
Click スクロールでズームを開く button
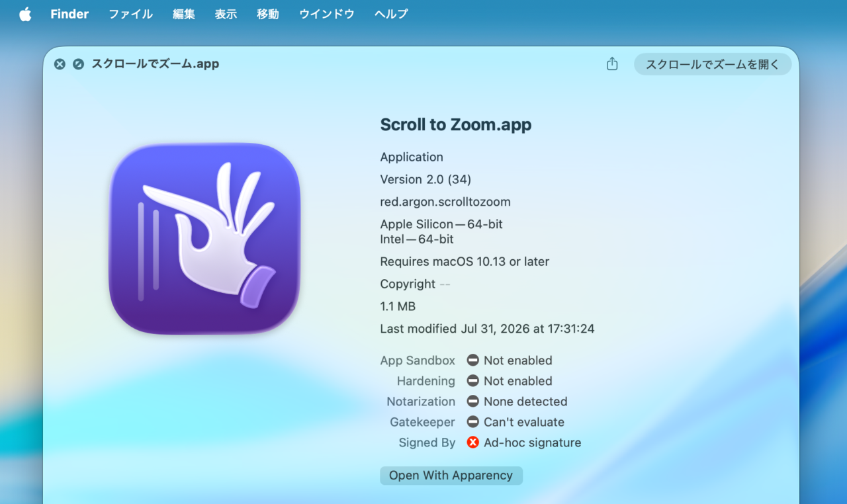click(713, 64)
